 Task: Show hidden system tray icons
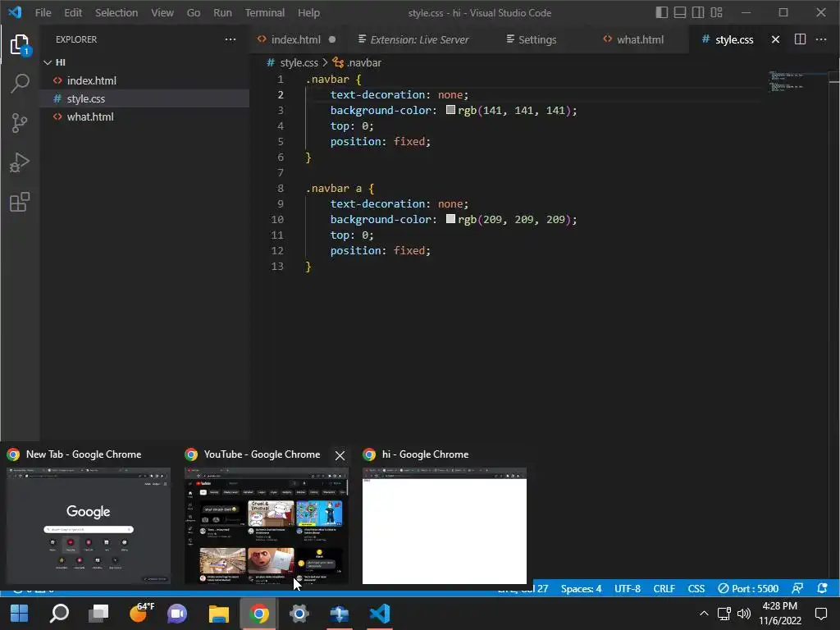click(704, 614)
